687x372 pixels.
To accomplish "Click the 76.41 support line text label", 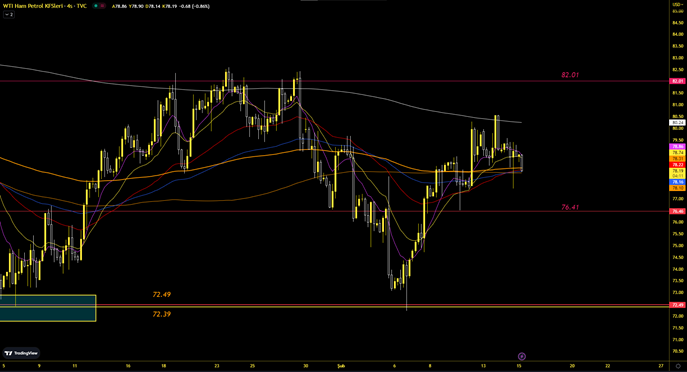I will (x=570, y=207).
